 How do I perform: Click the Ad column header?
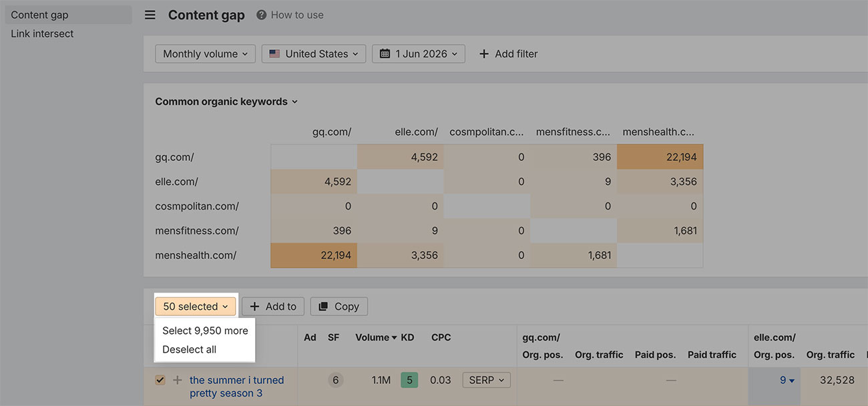tap(310, 337)
